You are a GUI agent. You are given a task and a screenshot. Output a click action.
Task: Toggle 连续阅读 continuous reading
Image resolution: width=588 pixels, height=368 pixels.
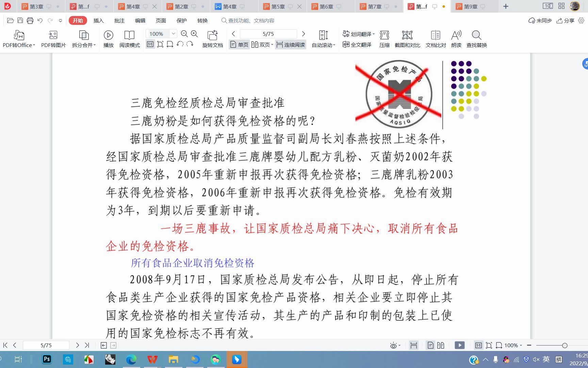[291, 45]
